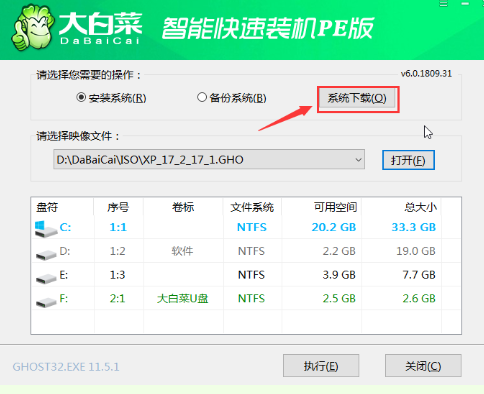The image size is (484, 394).
Task: Click the total size value 7.7 GB
Action: click(x=419, y=275)
